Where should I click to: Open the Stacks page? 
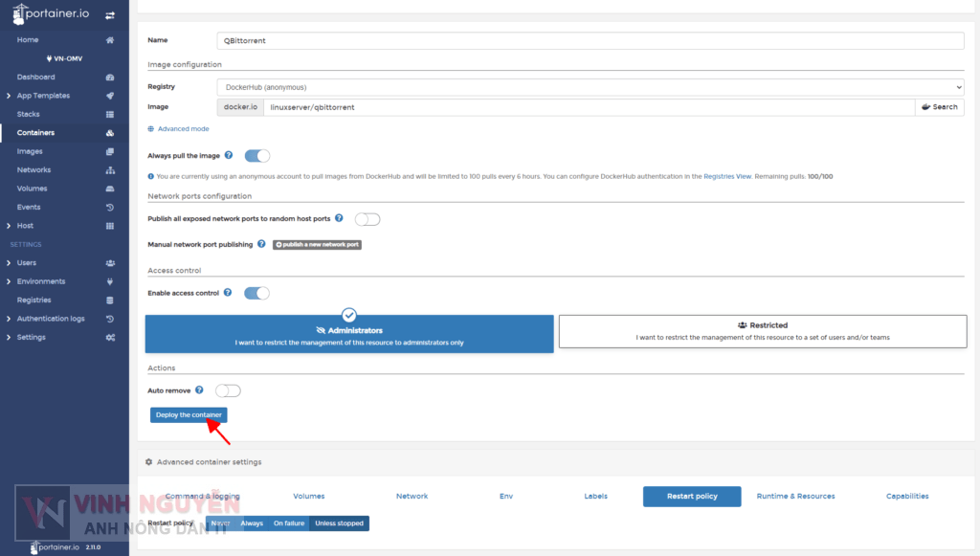tap(36, 114)
